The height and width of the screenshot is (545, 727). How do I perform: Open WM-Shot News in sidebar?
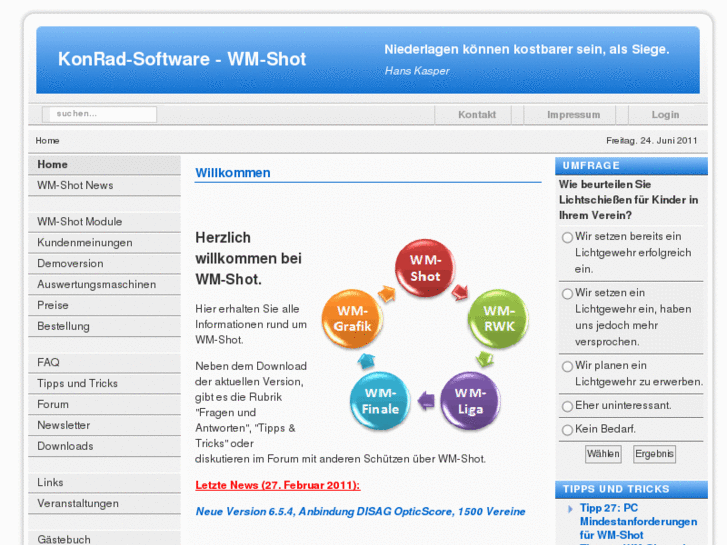(104, 186)
